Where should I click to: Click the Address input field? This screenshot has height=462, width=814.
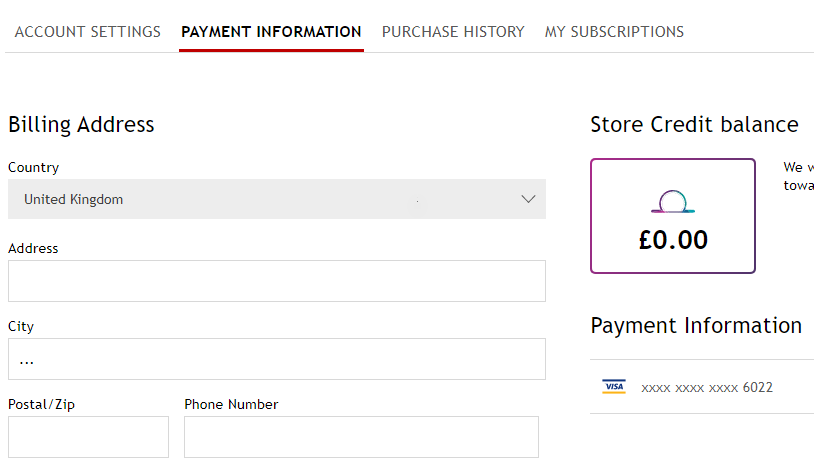277,281
